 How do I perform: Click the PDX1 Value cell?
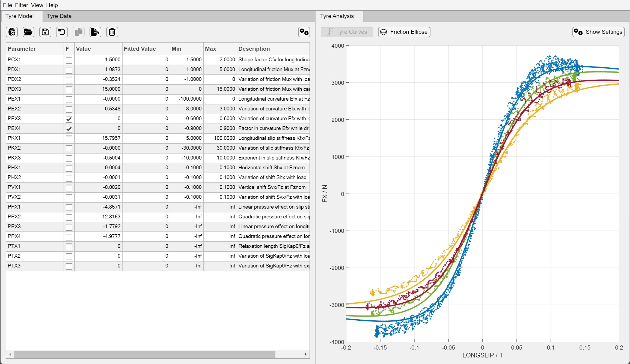(x=98, y=70)
